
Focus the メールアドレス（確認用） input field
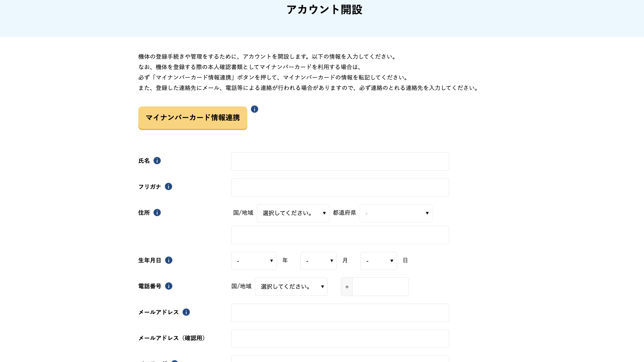pos(340,339)
